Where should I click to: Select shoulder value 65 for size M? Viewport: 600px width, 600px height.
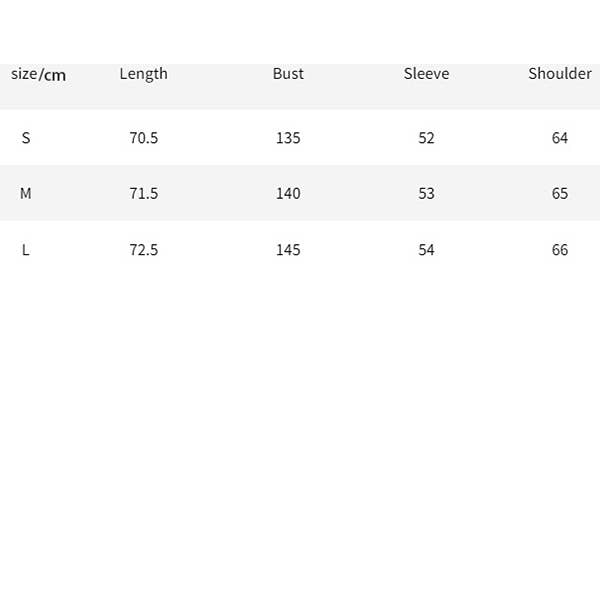click(560, 194)
